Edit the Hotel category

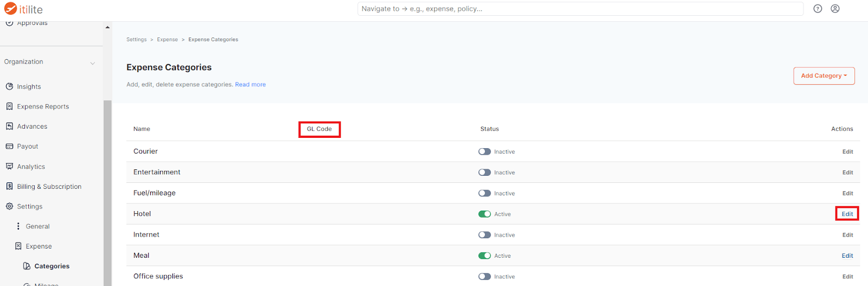[x=847, y=214]
